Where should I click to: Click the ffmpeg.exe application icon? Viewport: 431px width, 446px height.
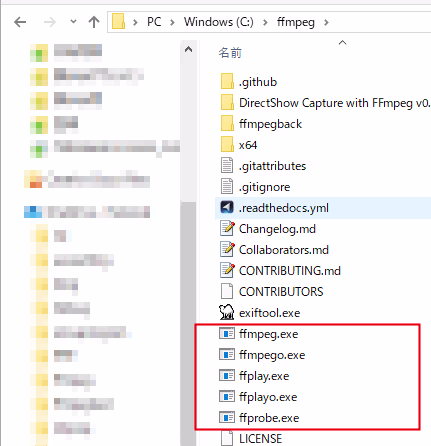pos(227,333)
